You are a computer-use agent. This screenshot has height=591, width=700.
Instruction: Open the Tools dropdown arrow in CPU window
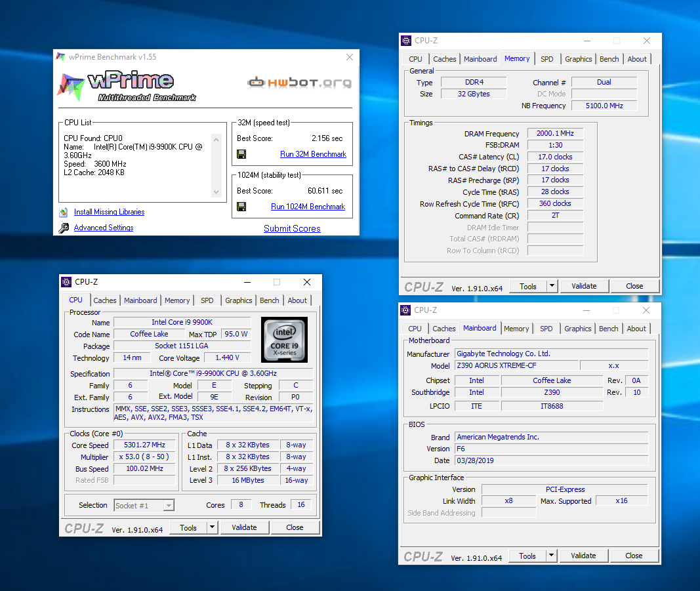212,527
